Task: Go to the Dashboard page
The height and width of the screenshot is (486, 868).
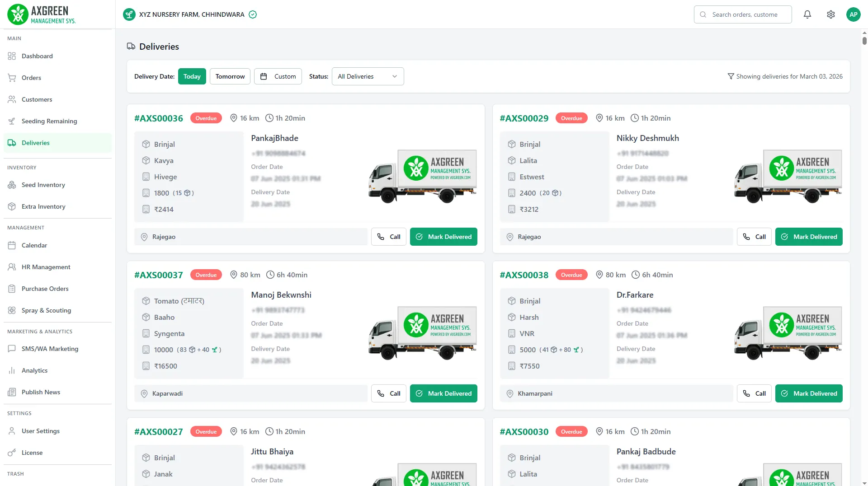Action: point(37,56)
